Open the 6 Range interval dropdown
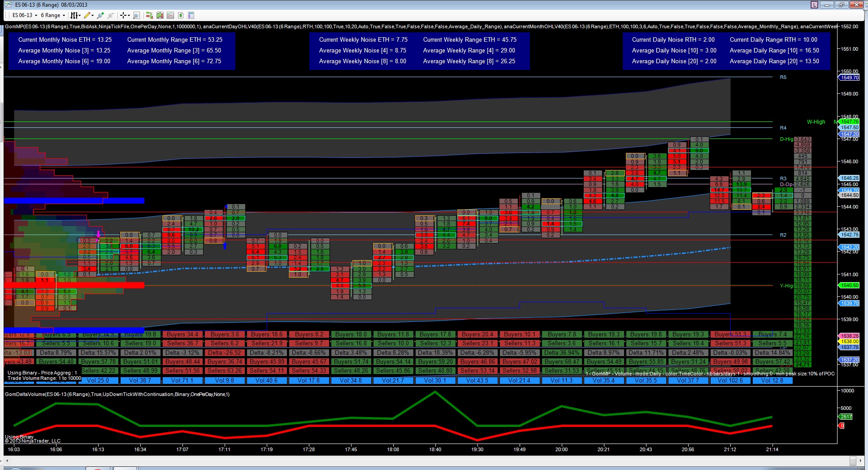 (53, 15)
